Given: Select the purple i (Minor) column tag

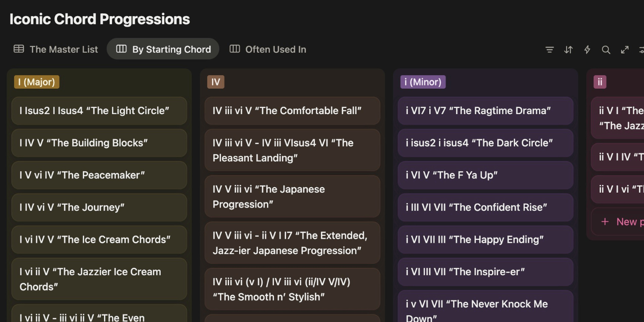Looking at the screenshot, I should [423, 82].
